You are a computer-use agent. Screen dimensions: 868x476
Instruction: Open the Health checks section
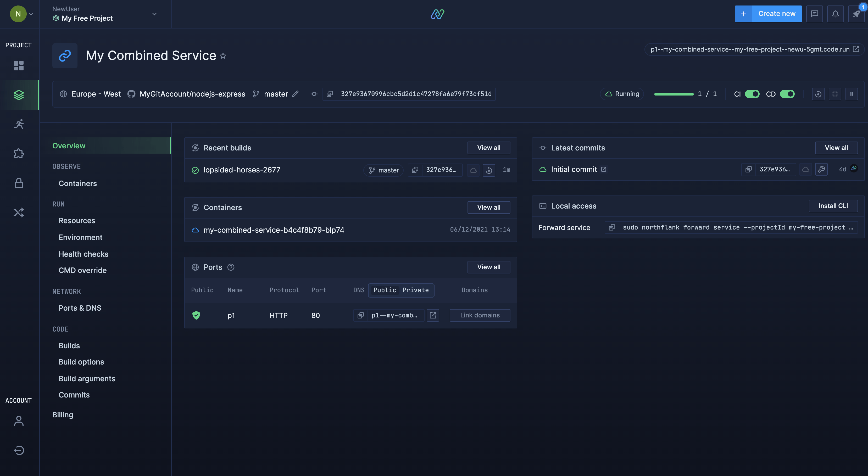(x=84, y=254)
